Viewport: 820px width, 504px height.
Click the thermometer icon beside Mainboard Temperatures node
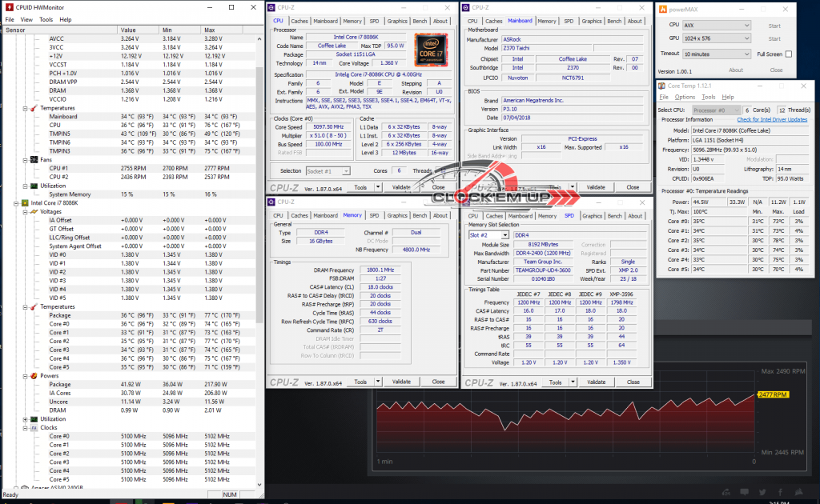(34, 108)
